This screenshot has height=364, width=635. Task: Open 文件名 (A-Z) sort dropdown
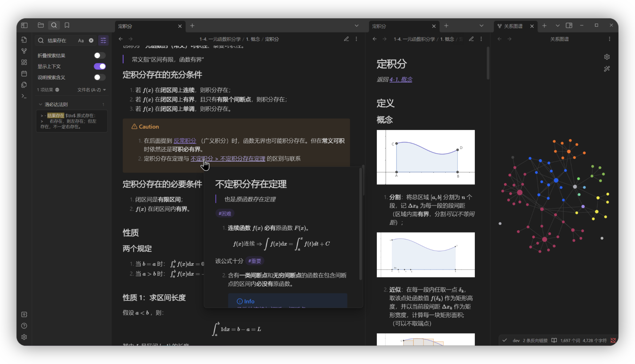(x=92, y=90)
